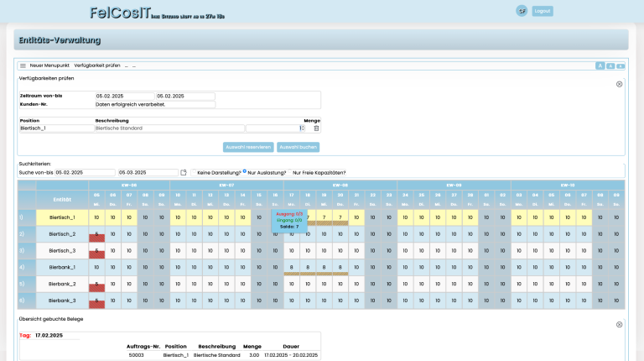Click the day header 24 Mo.
Viewport: 644px width, 361px height.
405,200
